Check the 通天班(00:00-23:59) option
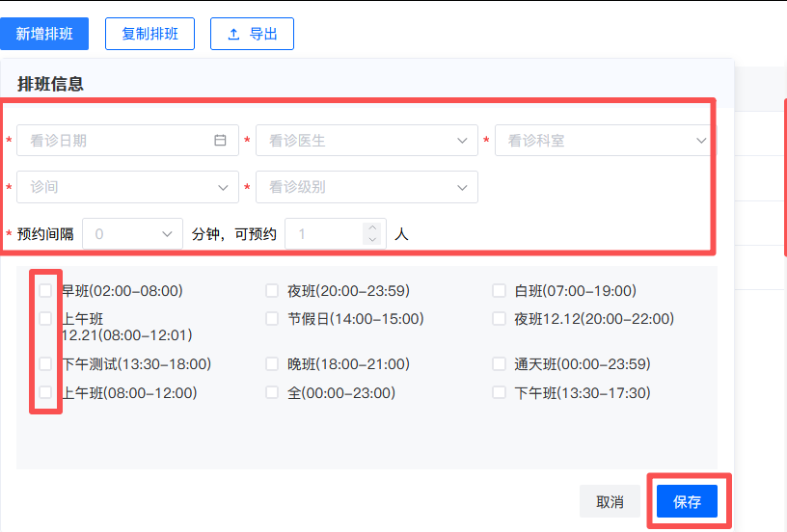 pos(499,364)
